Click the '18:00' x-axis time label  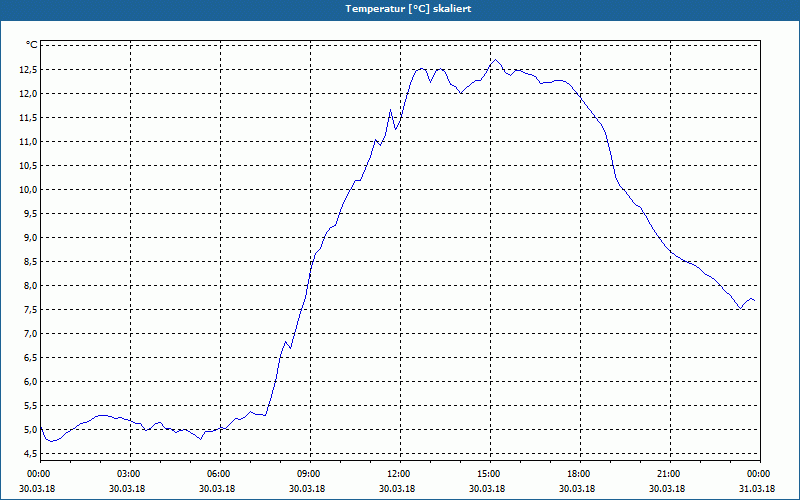(x=580, y=474)
